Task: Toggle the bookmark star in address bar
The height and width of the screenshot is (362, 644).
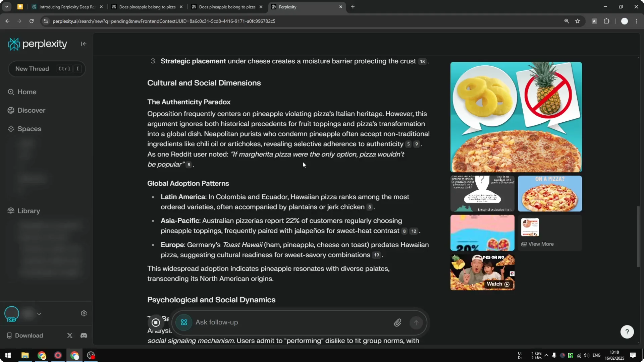Action: coord(578,21)
